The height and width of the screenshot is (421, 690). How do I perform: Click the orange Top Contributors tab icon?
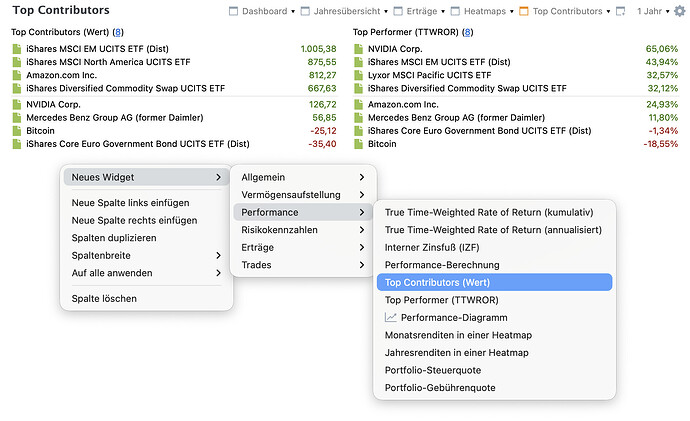(x=523, y=12)
